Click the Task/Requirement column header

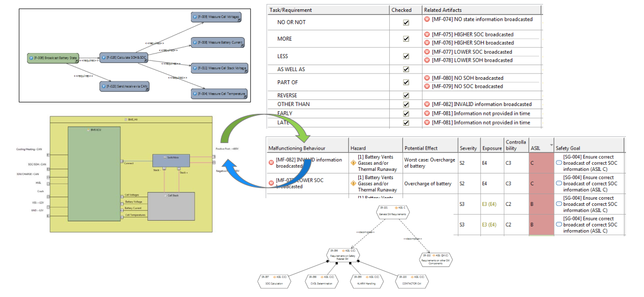[328, 10]
